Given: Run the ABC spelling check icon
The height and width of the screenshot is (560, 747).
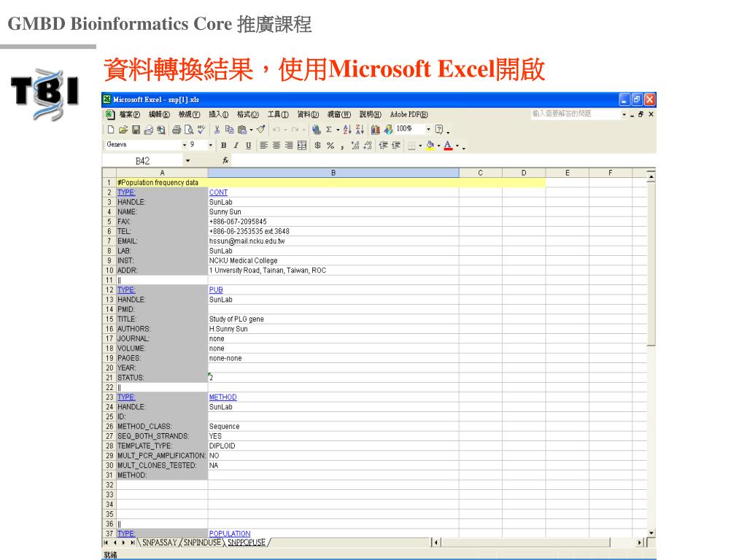Looking at the screenshot, I should coord(201,130).
